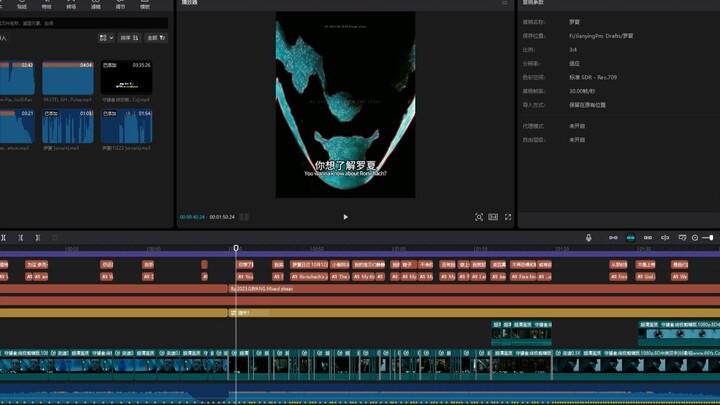Toggle the highlighted auto snapping icon
This screenshot has height=405, width=720.
(630, 237)
